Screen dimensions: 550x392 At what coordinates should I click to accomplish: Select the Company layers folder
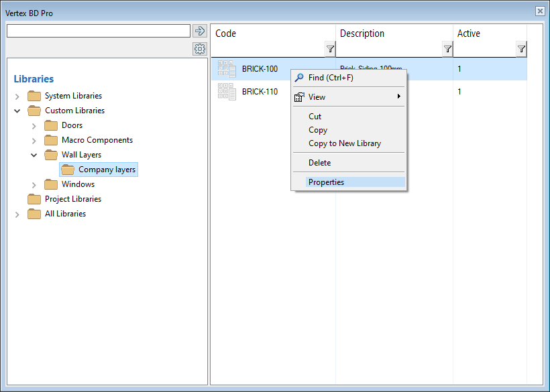107,170
